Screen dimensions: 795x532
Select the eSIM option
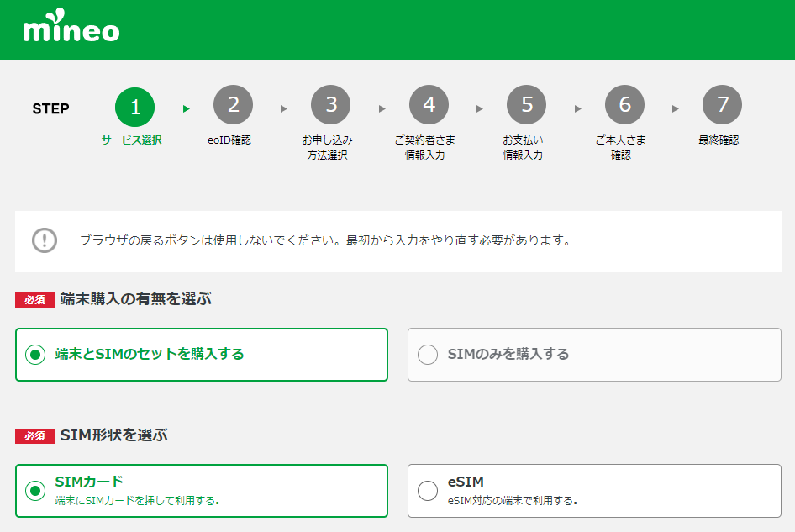[594, 491]
